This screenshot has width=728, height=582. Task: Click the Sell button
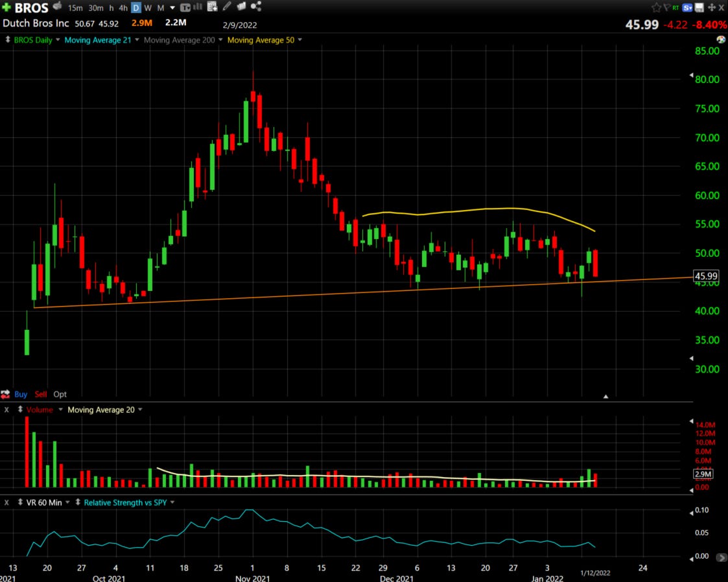pyautogui.click(x=41, y=394)
